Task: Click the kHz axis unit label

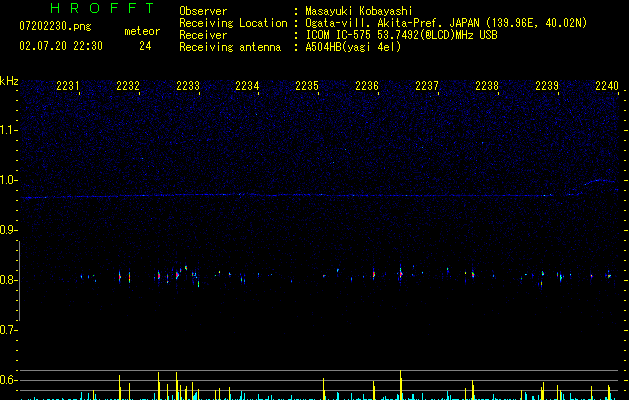Action: pyautogui.click(x=9, y=81)
